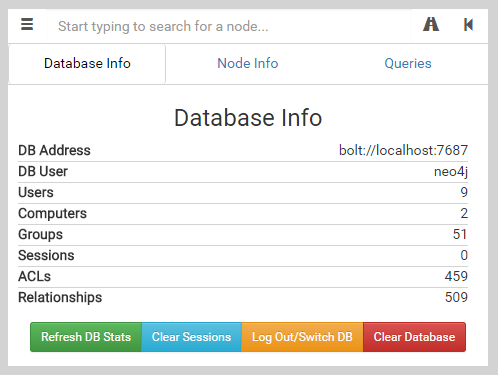Image resolution: width=498 pixels, height=375 pixels.
Task: Click the Refresh DB Stats button
Action: pos(86,337)
